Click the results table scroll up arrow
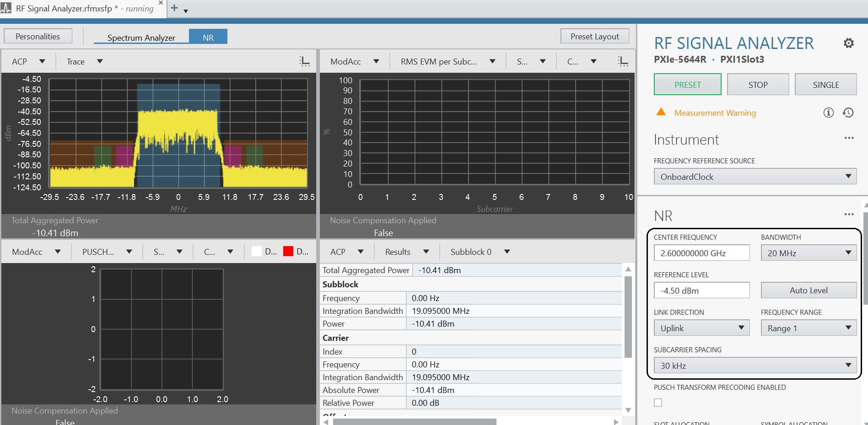The height and width of the screenshot is (425, 868). (x=628, y=269)
